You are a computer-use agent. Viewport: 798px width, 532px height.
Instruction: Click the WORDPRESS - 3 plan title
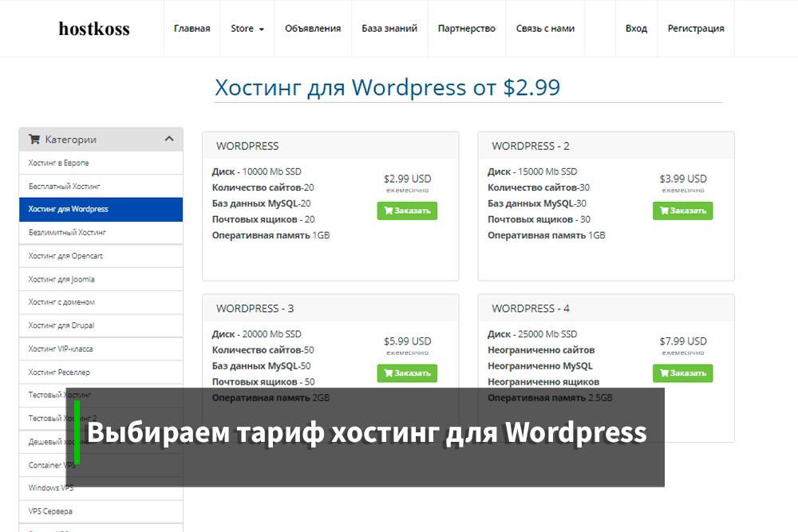(x=255, y=308)
